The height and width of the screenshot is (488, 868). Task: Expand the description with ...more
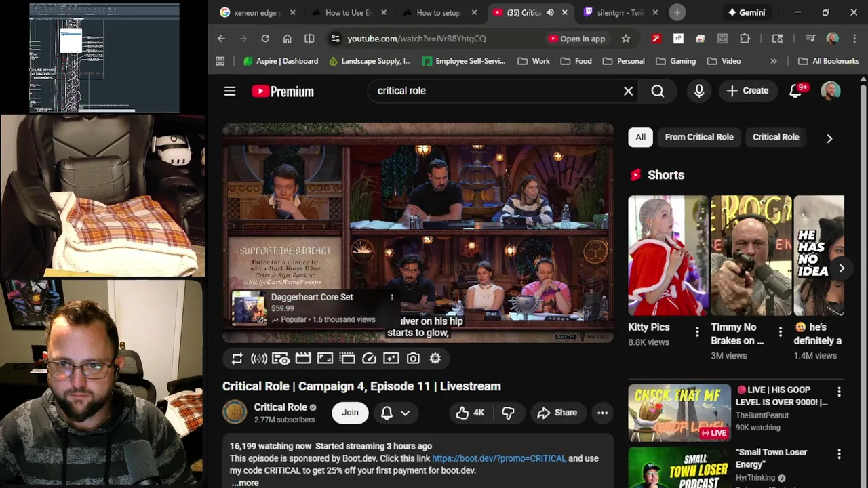point(245,483)
